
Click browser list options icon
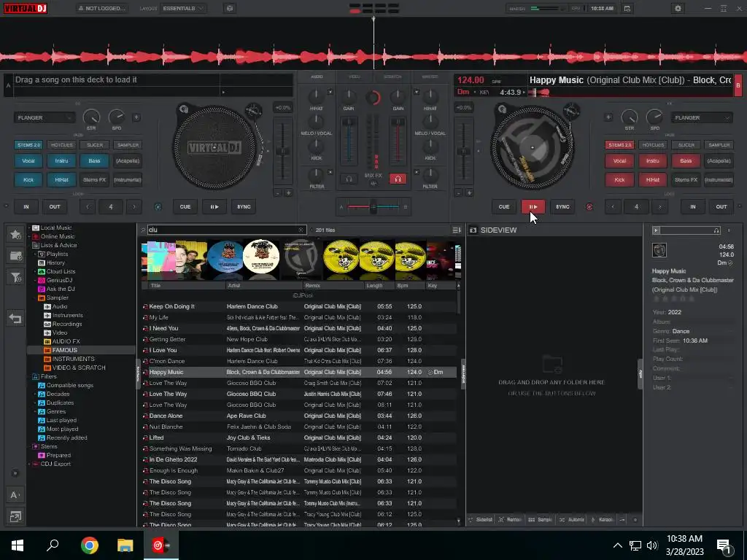point(457,230)
